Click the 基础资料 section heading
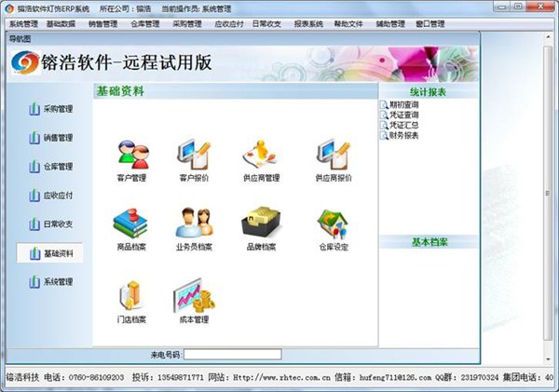The height and width of the screenshot is (392, 559). tap(120, 91)
